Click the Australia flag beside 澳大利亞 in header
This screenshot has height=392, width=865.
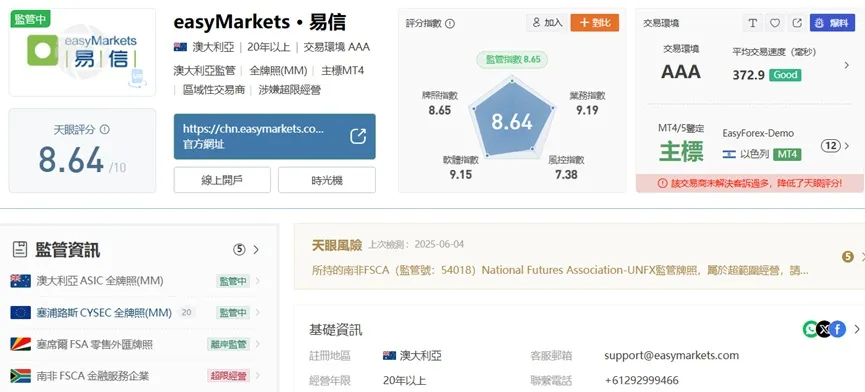point(180,47)
